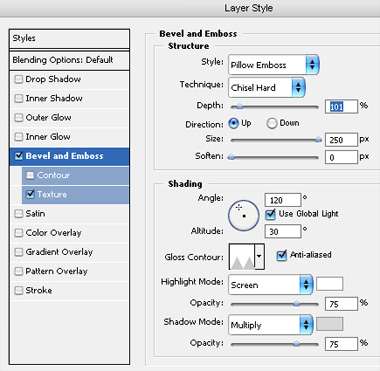Open the Gloss Contour picker arrow

pos(260,256)
